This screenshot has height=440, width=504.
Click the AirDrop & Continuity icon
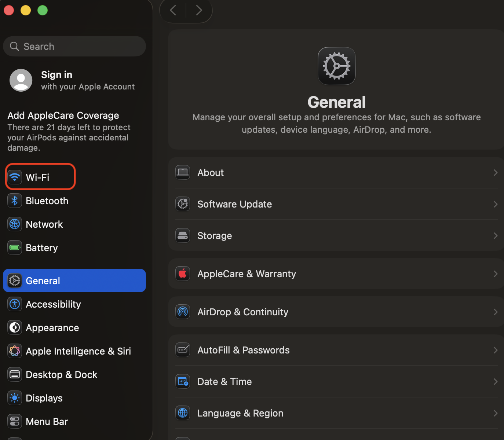pyautogui.click(x=183, y=312)
